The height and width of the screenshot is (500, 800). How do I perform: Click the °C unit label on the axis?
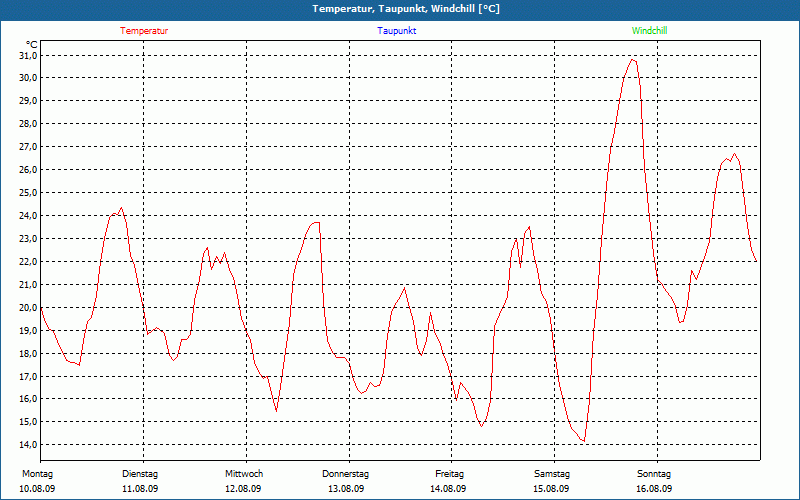click(x=32, y=45)
